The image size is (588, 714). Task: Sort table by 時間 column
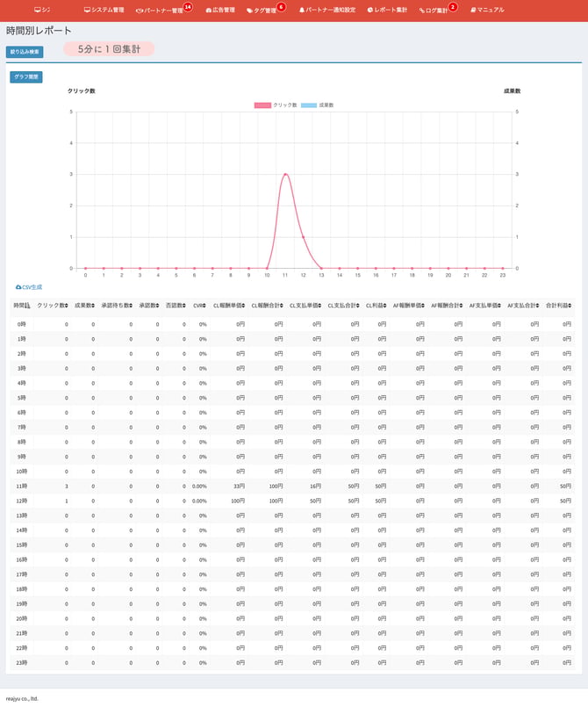click(x=22, y=306)
